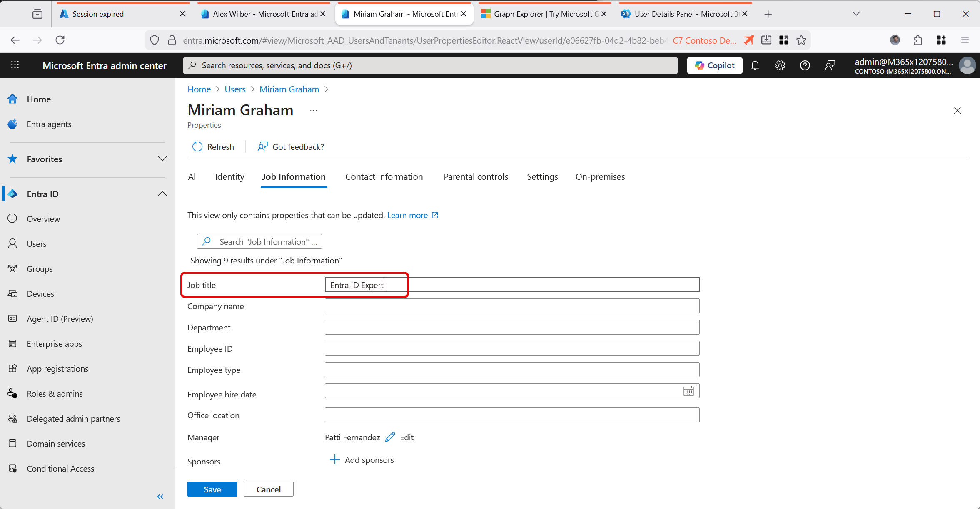The height and width of the screenshot is (509, 980).
Task: Open portal settings gear icon
Action: coord(780,65)
